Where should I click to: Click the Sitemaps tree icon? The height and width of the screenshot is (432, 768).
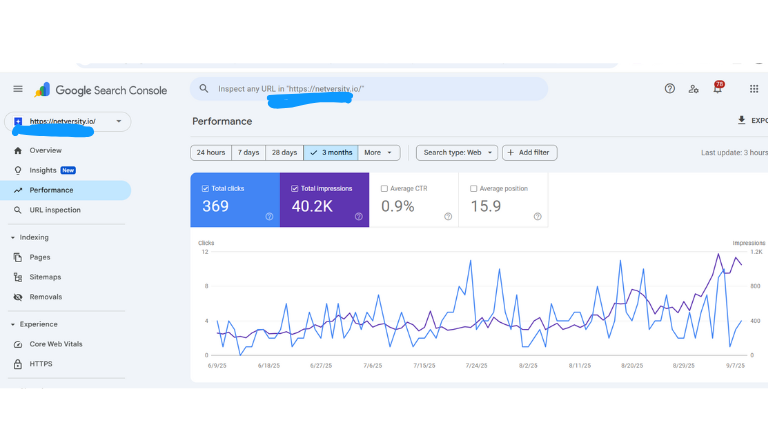click(x=18, y=277)
